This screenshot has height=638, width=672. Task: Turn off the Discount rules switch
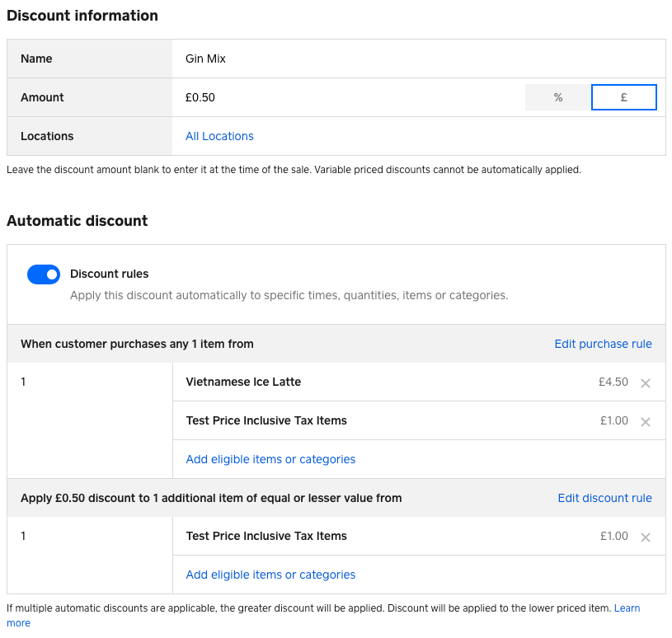[x=44, y=274]
